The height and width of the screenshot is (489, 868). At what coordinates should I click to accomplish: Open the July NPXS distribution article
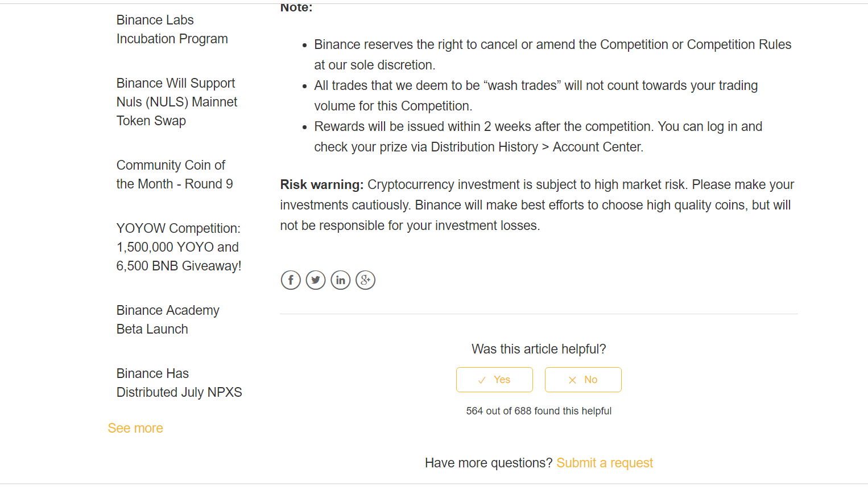(x=179, y=382)
